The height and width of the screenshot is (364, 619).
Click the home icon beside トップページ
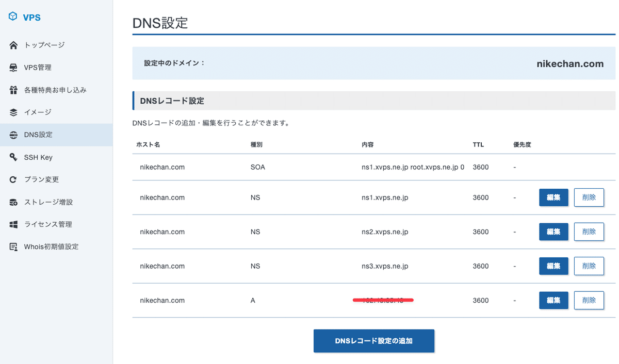pos(14,45)
